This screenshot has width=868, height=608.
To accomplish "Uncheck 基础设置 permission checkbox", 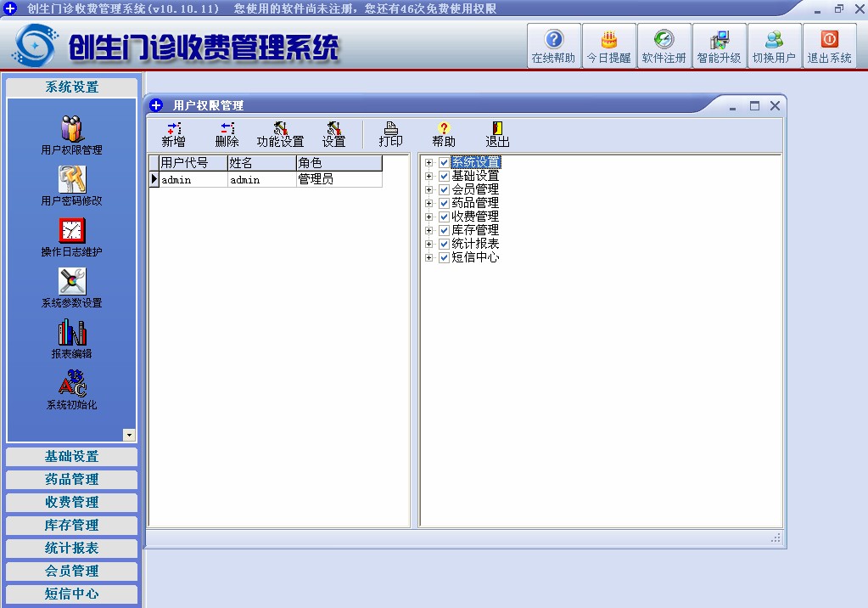I will [444, 177].
